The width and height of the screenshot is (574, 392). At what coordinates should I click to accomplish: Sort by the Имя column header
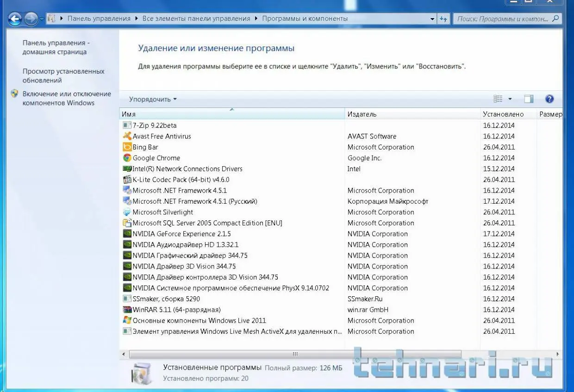[232, 114]
